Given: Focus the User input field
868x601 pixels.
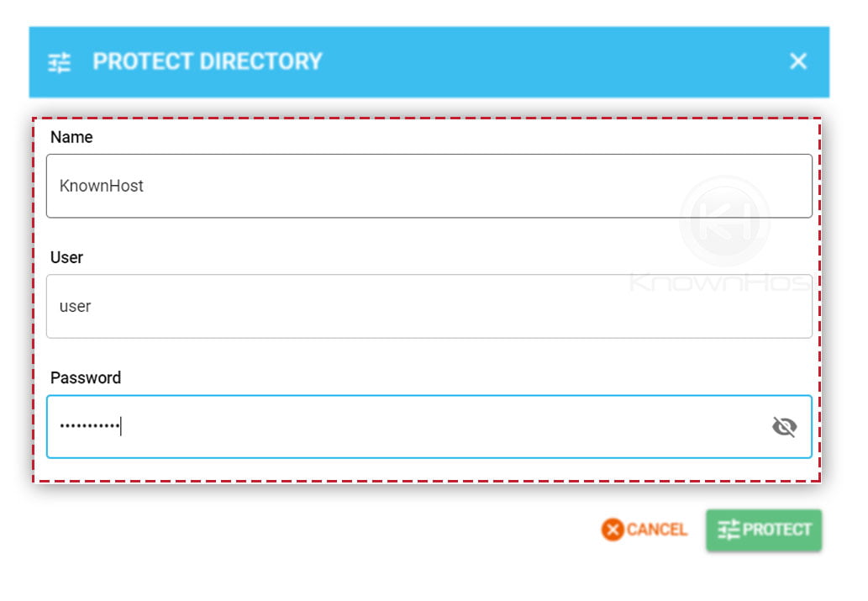Looking at the screenshot, I should [429, 306].
